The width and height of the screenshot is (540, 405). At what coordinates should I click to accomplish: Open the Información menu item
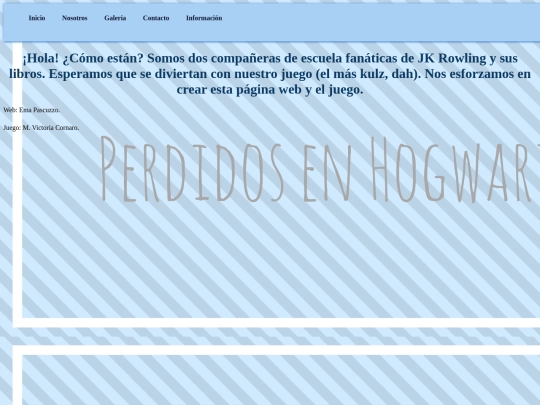pos(204,18)
